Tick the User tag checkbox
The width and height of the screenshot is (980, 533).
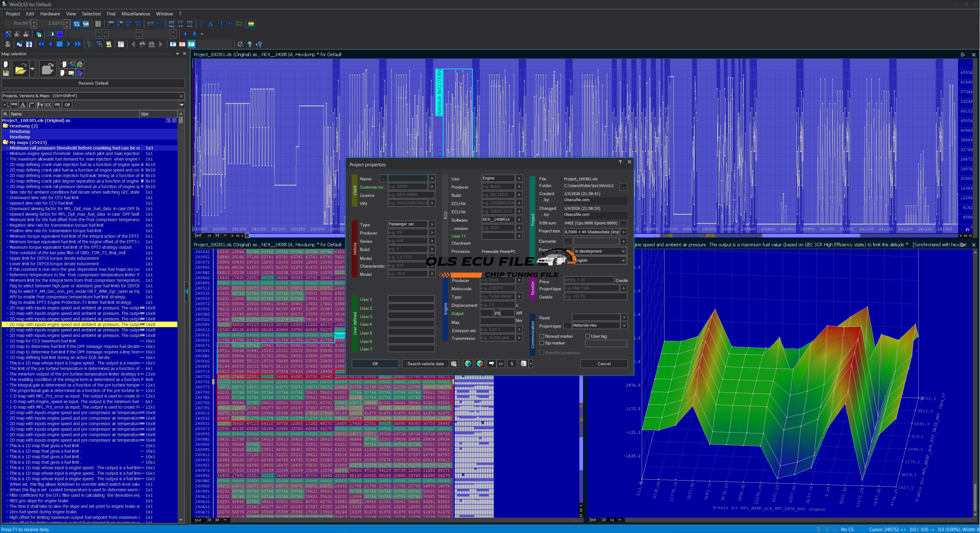point(588,336)
